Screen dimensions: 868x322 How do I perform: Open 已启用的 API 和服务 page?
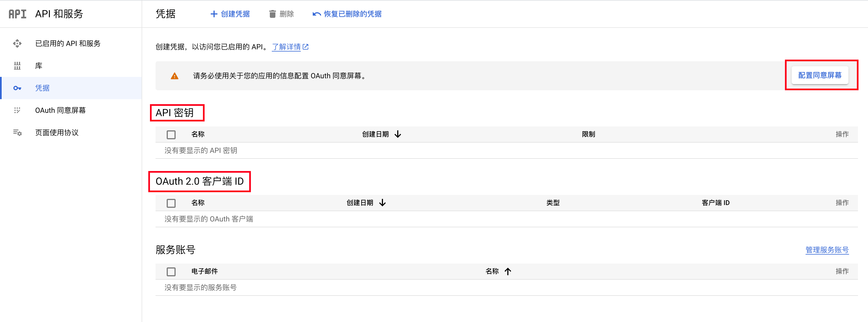tap(71, 43)
